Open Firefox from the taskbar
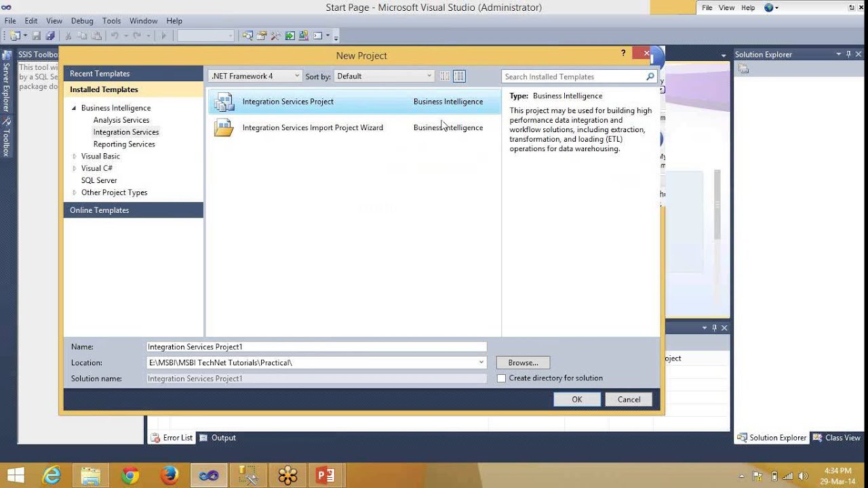Image resolution: width=868 pixels, height=488 pixels. (170, 475)
